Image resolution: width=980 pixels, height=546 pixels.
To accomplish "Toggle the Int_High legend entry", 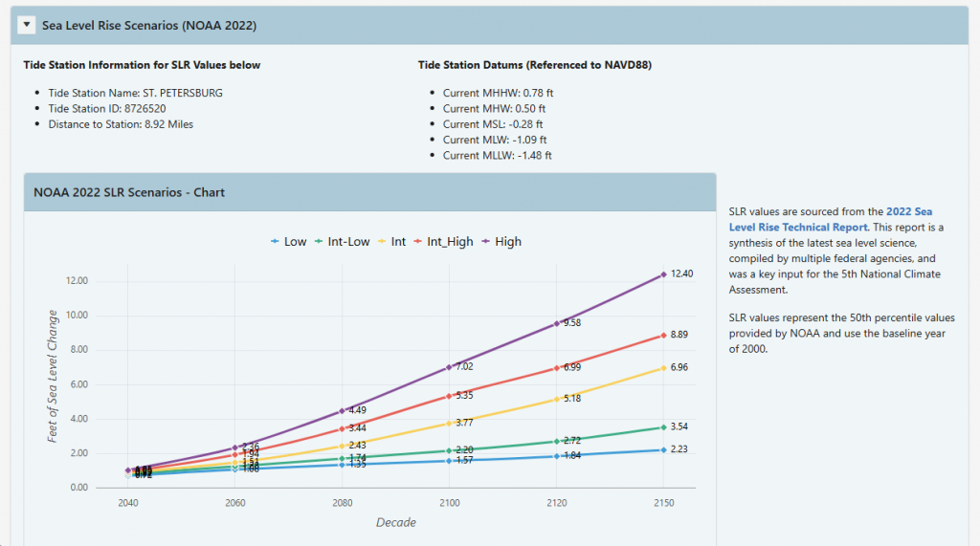I will pyautogui.click(x=443, y=242).
